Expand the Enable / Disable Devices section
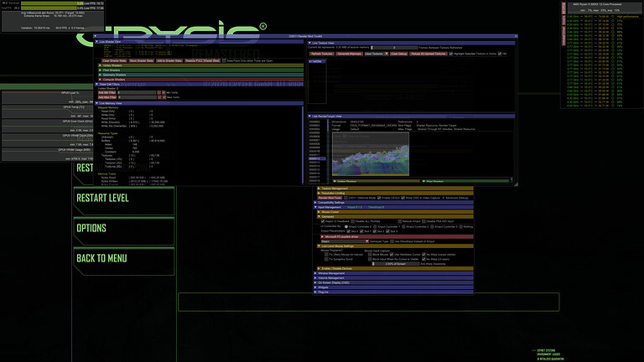 pyautogui.click(x=395, y=268)
